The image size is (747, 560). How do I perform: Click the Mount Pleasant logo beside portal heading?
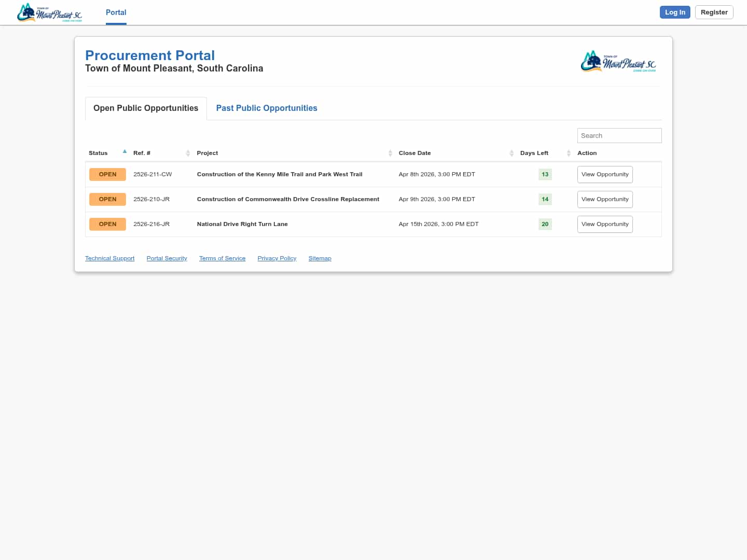[618, 62]
